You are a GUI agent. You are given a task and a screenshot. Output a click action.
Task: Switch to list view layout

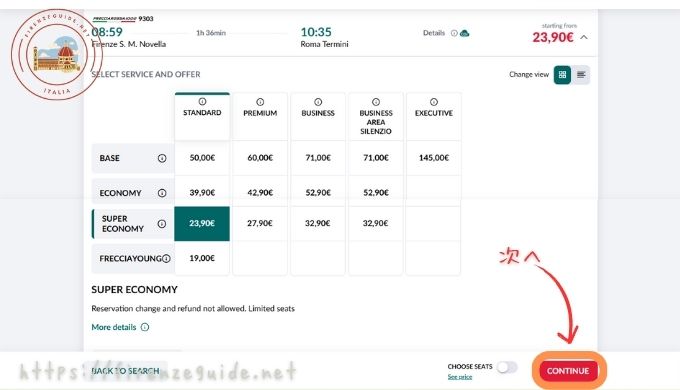coord(581,75)
